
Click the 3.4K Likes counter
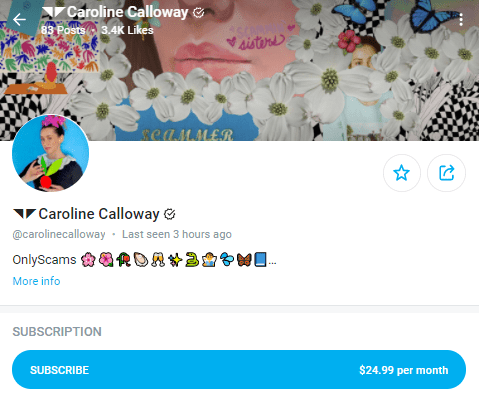click(x=127, y=30)
